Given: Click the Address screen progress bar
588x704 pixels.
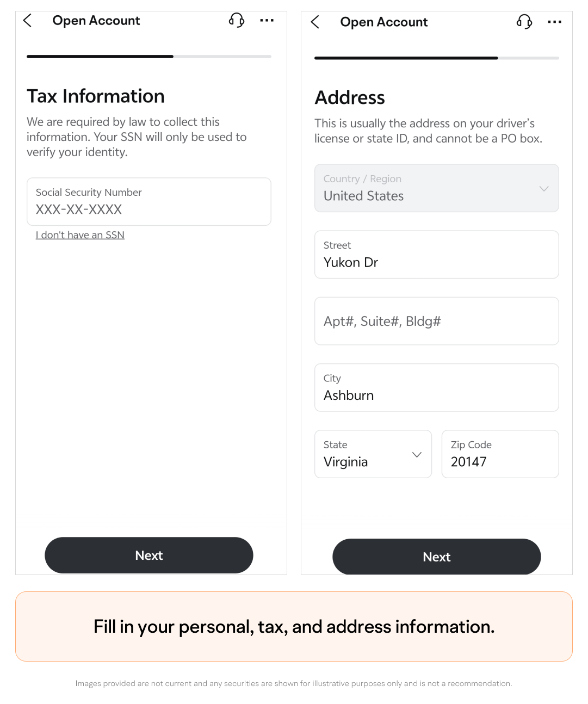Looking at the screenshot, I should [x=437, y=58].
